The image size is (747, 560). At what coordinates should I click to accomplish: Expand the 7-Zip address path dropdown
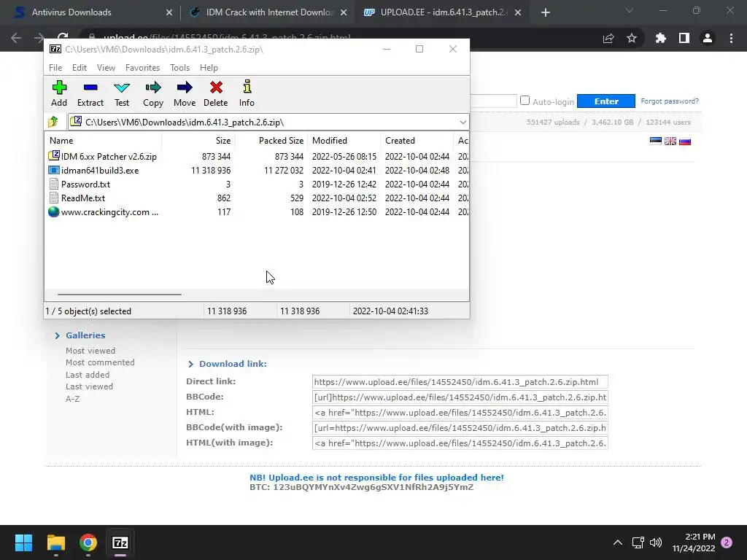click(462, 122)
